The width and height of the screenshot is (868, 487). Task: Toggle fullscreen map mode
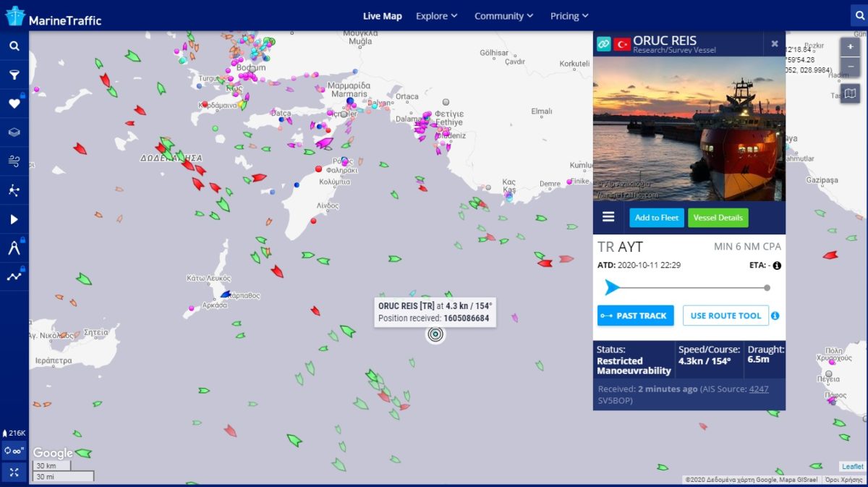14,472
